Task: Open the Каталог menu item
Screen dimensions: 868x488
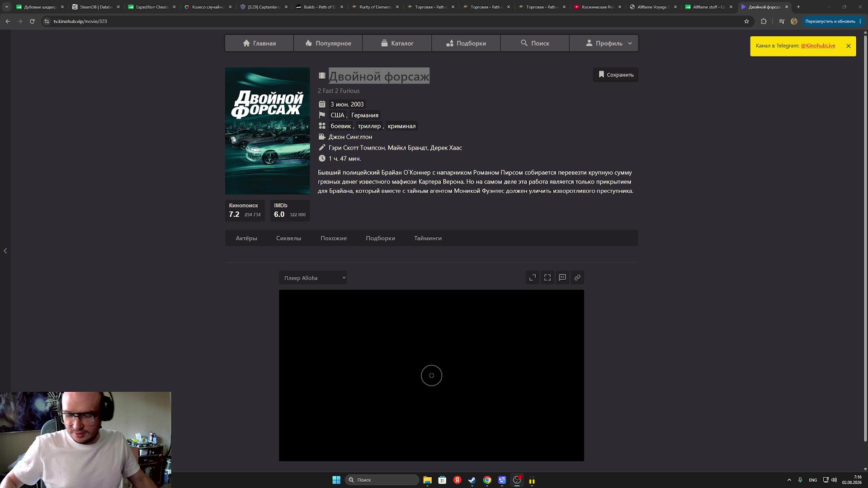Action: click(x=397, y=43)
